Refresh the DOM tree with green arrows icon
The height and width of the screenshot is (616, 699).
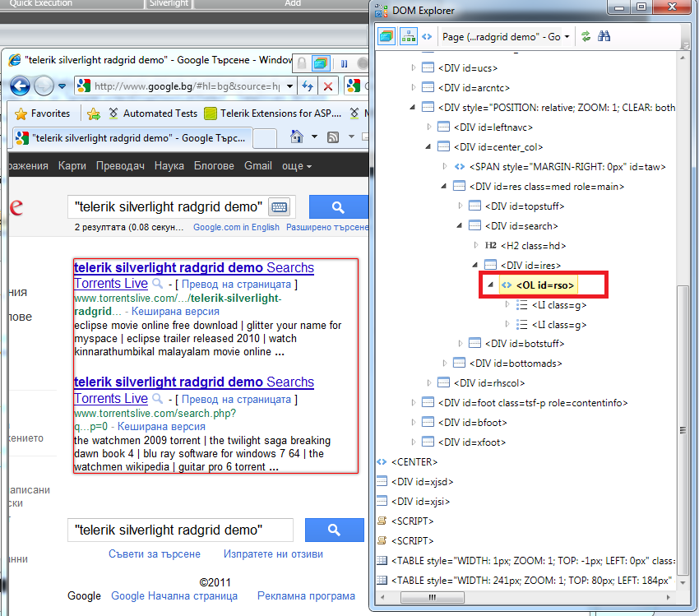click(x=586, y=36)
